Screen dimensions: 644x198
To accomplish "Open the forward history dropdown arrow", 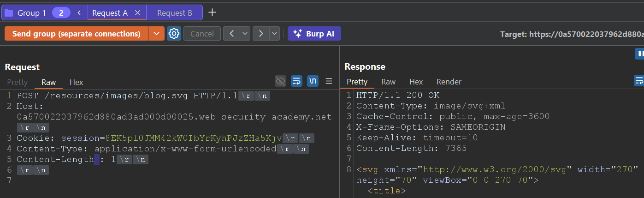I will [x=274, y=34].
